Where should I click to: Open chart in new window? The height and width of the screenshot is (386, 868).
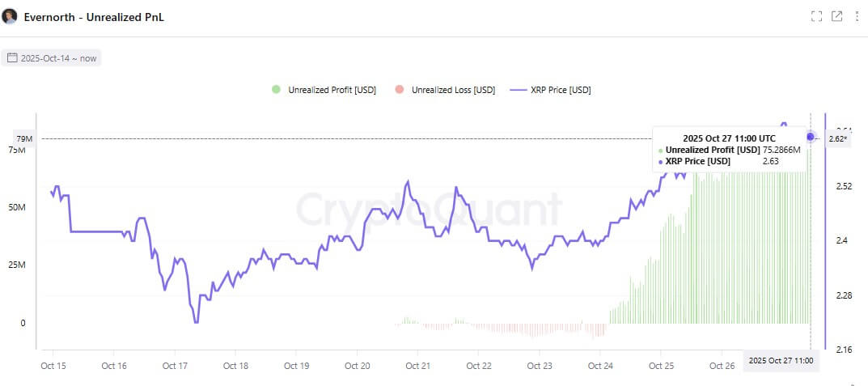tap(836, 16)
